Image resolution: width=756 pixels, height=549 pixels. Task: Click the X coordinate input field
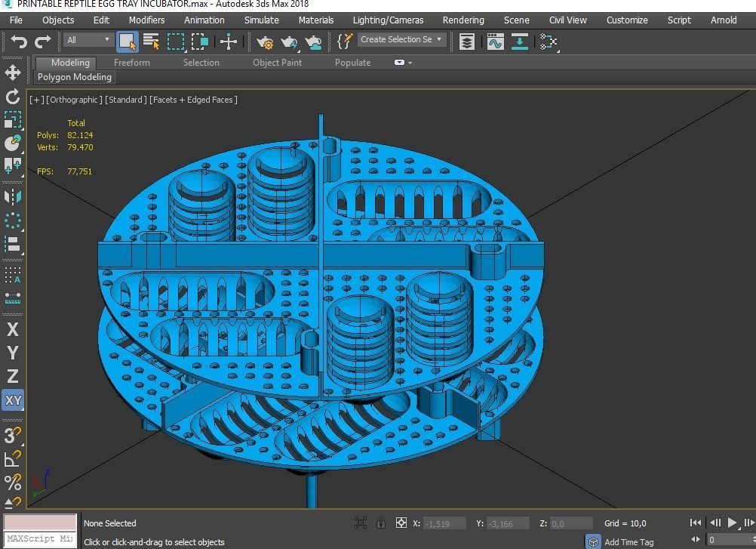[x=444, y=523]
